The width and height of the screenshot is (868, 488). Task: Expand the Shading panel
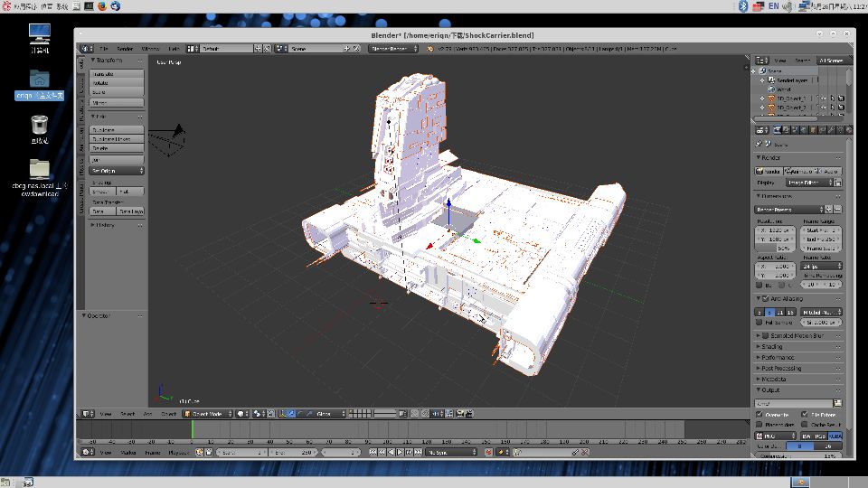click(772, 346)
